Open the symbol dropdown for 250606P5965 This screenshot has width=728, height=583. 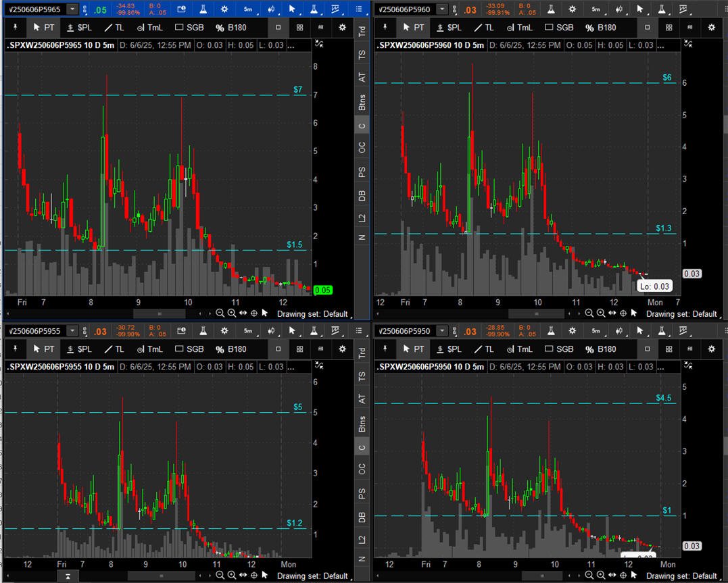[x=72, y=9]
